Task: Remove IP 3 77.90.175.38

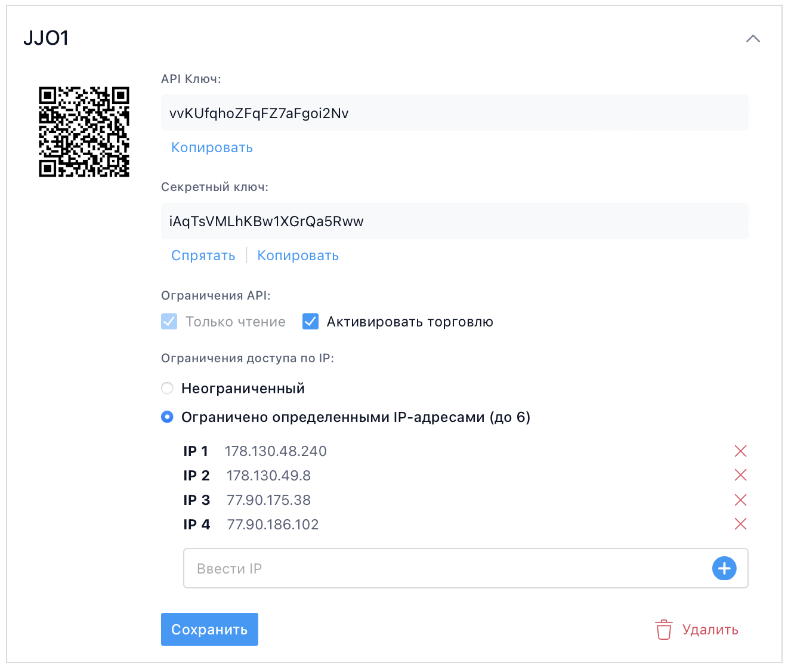Action: click(x=740, y=500)
